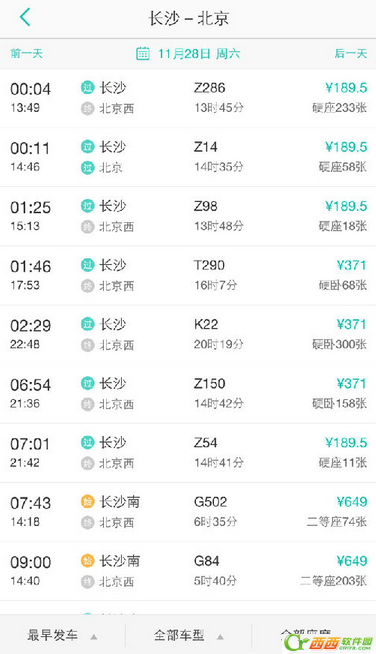Expand the 最早发车 sort dropdown

point(63,635)
